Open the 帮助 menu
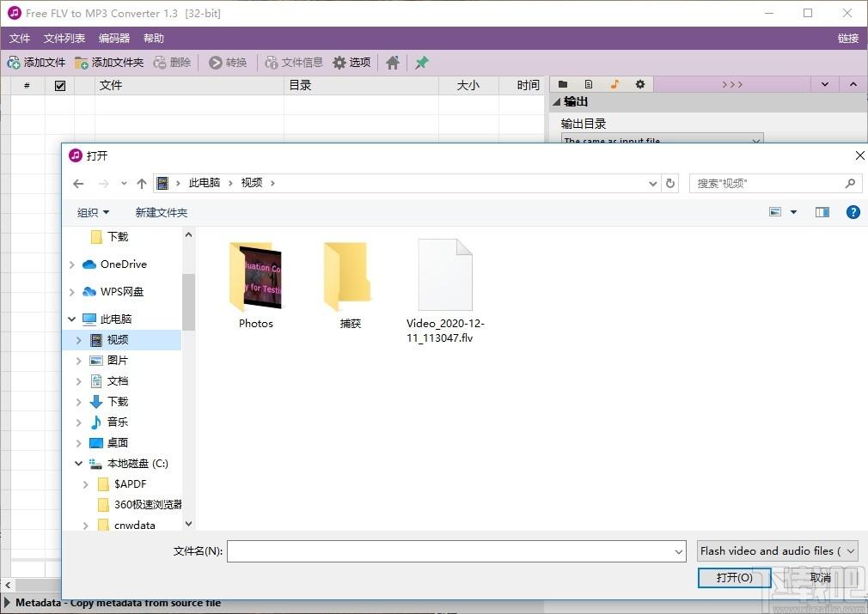 [x=153, y=38]
